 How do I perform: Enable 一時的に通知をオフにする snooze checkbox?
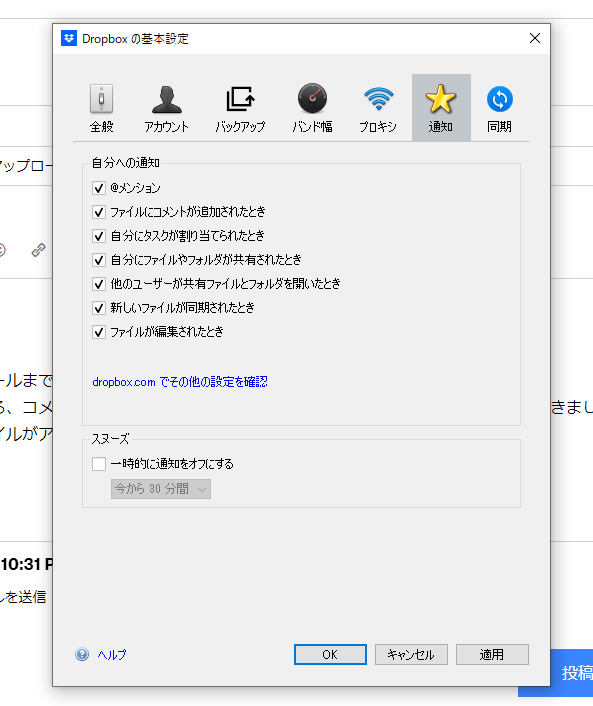[x=99, y=464]
